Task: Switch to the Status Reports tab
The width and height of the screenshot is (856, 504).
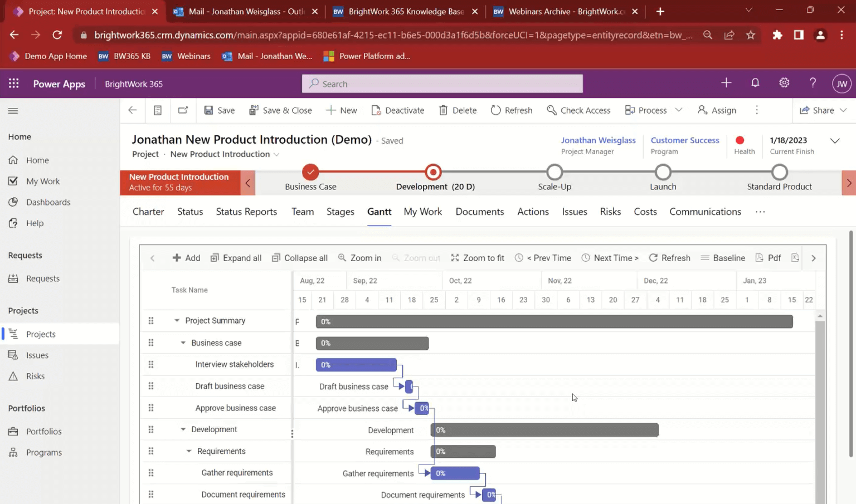Action: [x=246, y=212]
